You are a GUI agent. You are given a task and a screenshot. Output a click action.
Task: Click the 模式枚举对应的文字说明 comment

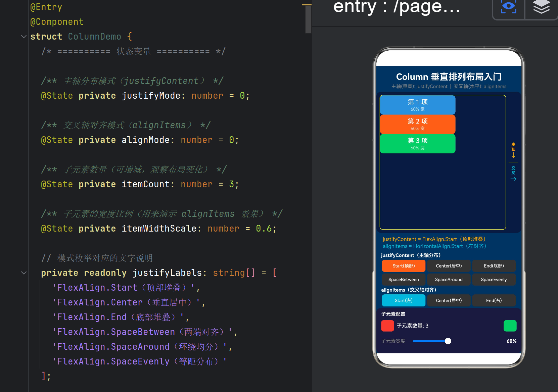pyautogui.click(x=97, y=258)
